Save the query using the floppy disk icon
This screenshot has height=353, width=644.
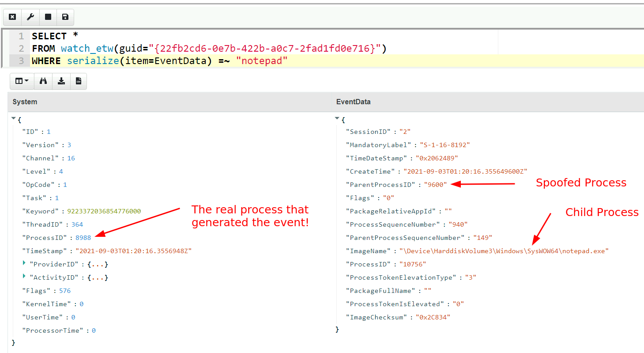[x=65, y=17]
